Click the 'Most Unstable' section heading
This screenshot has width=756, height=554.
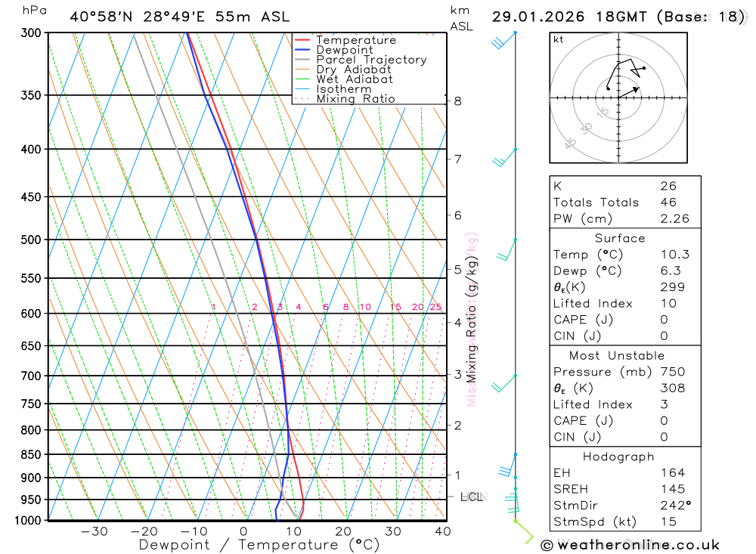click(x=617, y=356)
